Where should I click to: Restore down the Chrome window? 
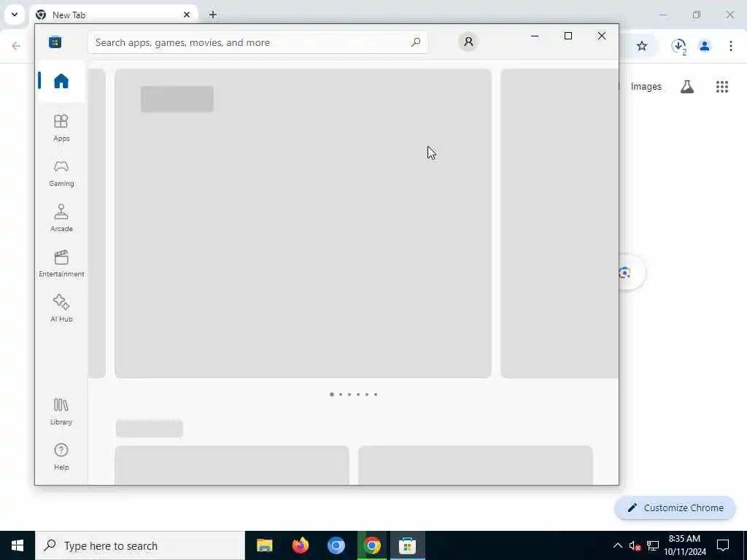pyautogui.click(x=697, y=15)
